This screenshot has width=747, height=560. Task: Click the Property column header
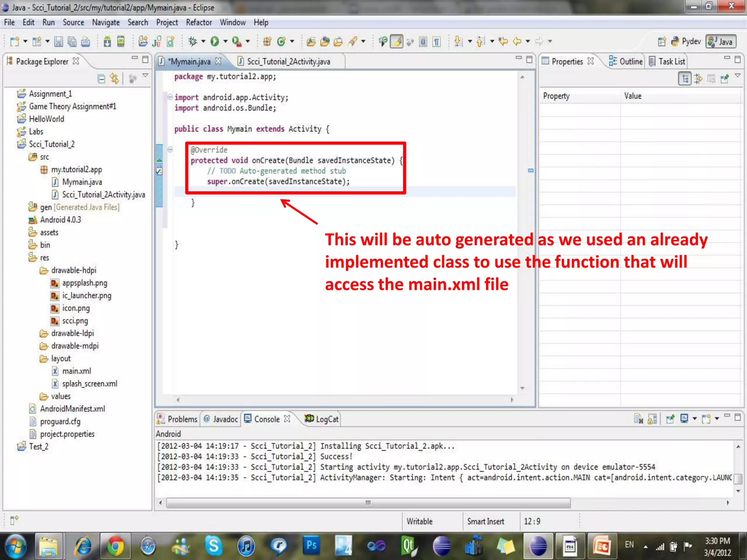(x=580, y=96)
